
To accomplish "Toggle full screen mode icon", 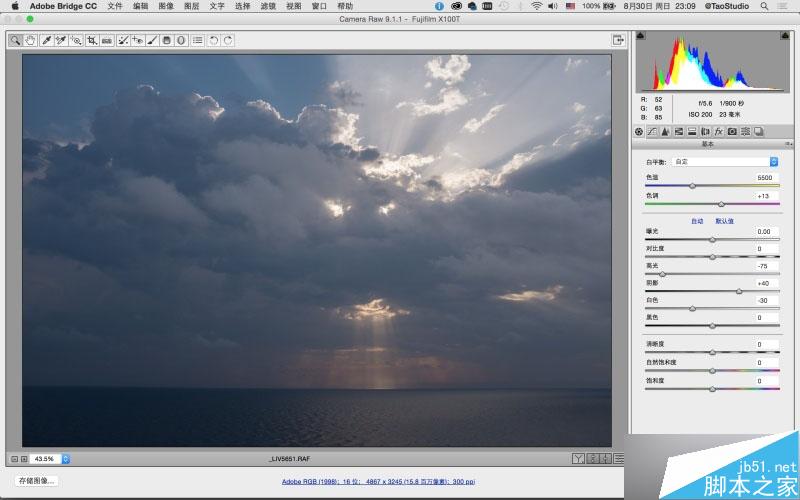I will pos(618,40).
